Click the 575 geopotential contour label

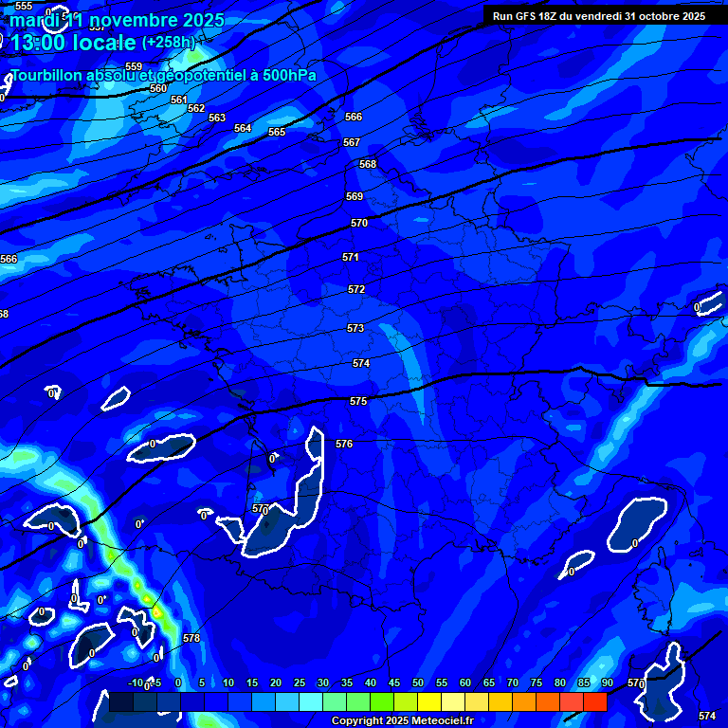(x=358, y=401)
